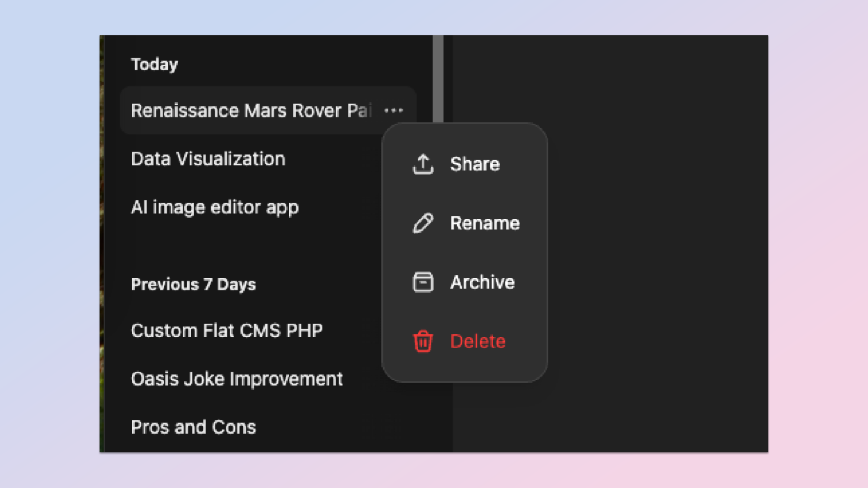Open the Data Visualization conversation
868x488 pixels.
(x=208, y=159)
